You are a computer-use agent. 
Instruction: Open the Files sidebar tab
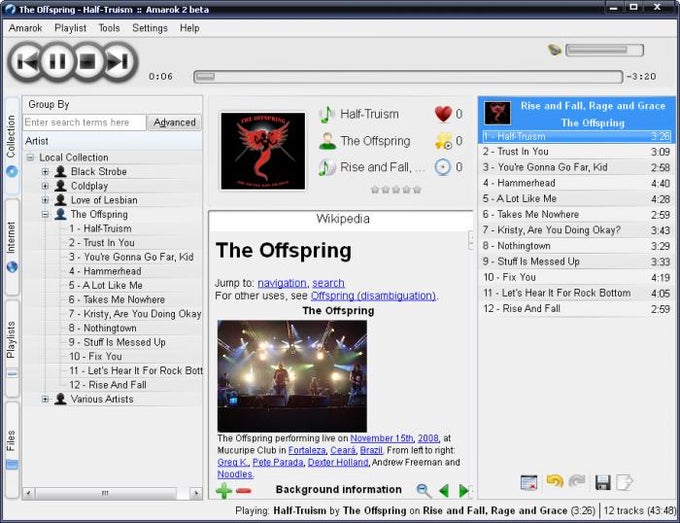[12, 449]
